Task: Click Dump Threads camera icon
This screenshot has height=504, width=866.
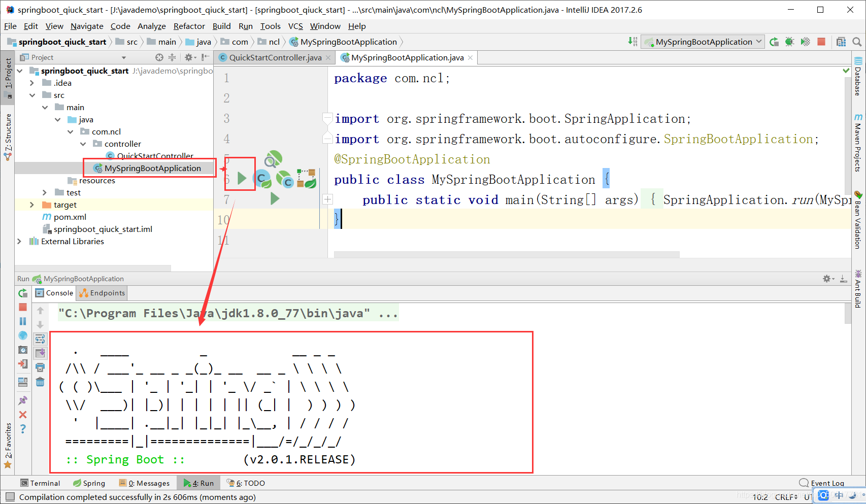Action: click(23, 350)
